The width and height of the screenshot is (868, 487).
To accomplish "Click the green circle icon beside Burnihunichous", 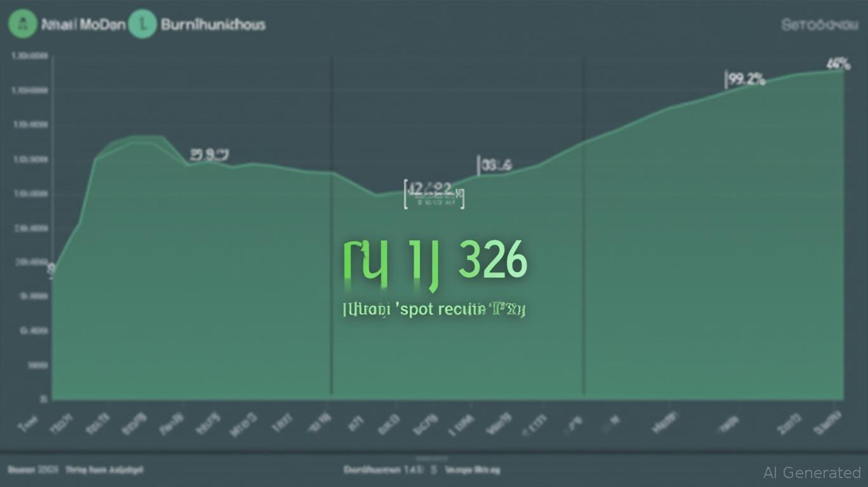I will point(142,25).
